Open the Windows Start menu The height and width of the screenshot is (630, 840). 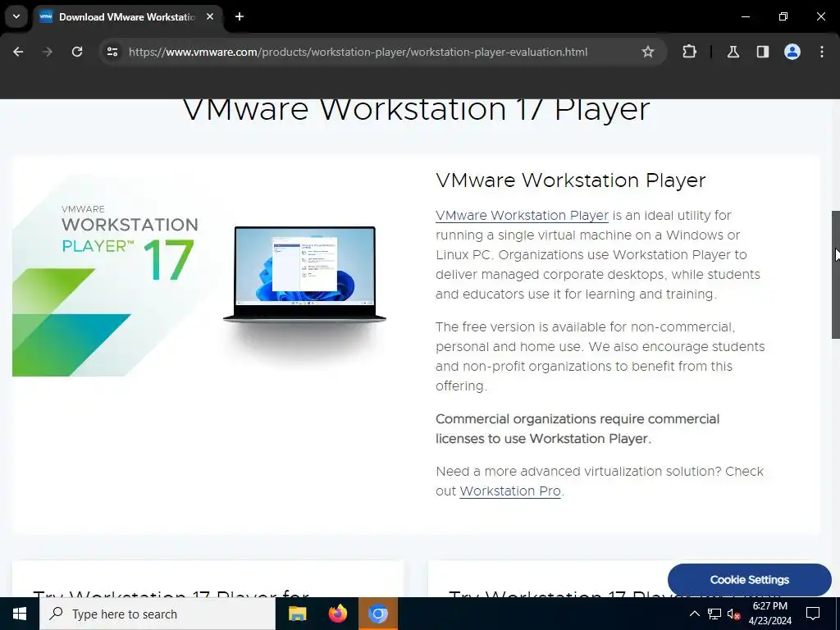20,614
